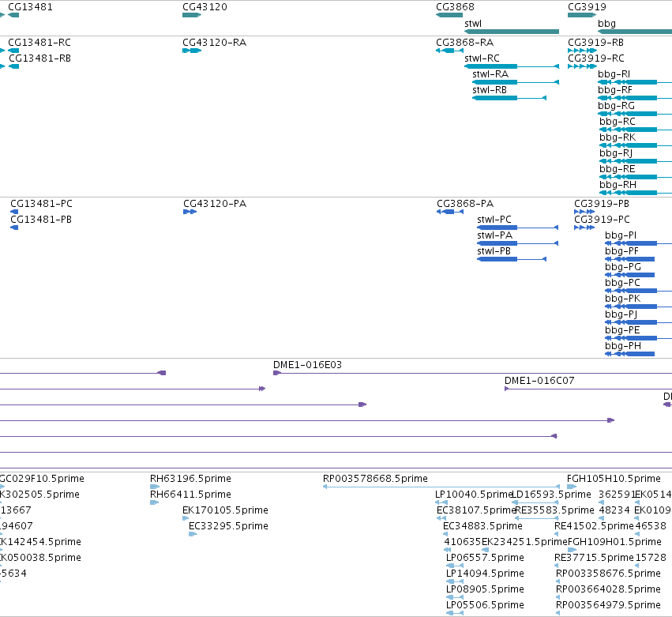Image resolution: width=672 pixels, height=617 pixels.
Task: Click EST EC33295.5prime
Action: pyautogui.click(x=228, y=526)
